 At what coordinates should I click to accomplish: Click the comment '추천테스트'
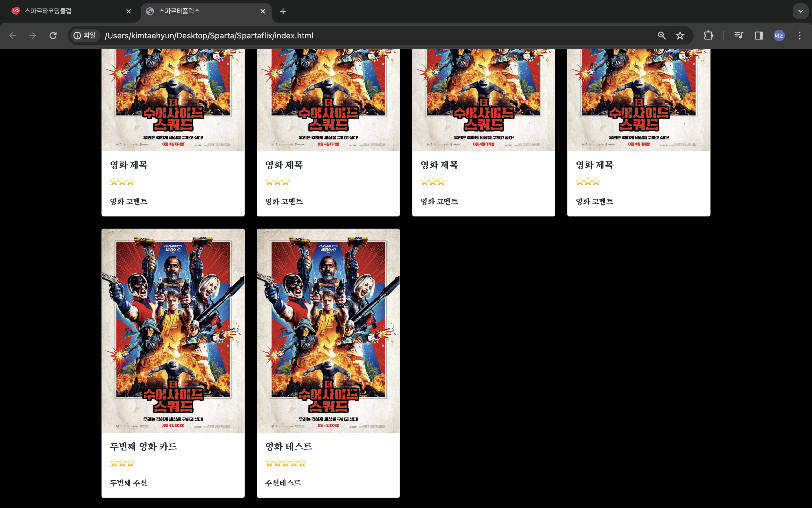tap(283, 483)
